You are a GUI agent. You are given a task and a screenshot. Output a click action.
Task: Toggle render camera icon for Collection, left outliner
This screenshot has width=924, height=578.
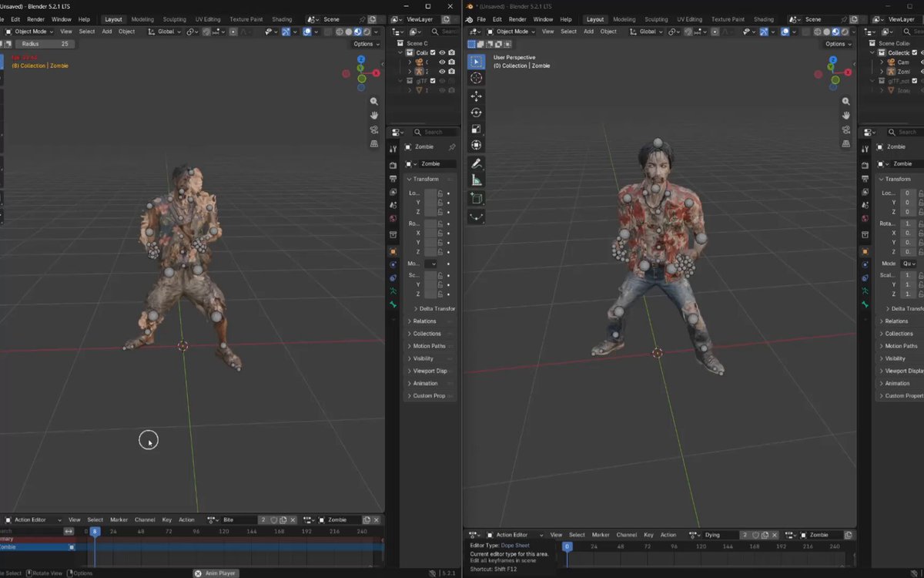[452, 52]
